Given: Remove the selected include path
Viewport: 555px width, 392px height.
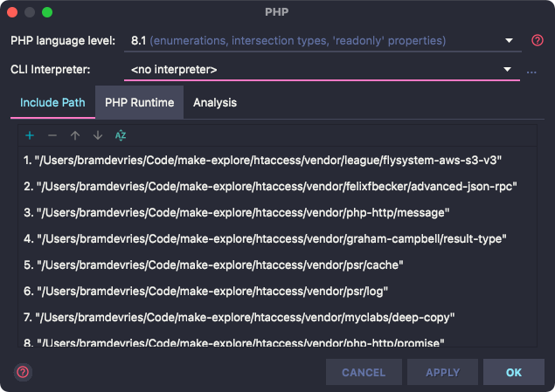Looking at the screenshot, I should pos(52,135).
